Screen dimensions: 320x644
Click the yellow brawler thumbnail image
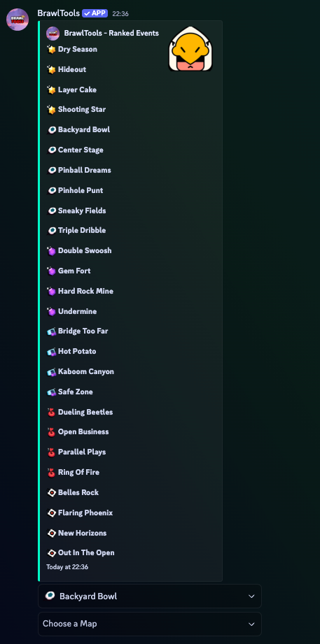click(190, 48)
